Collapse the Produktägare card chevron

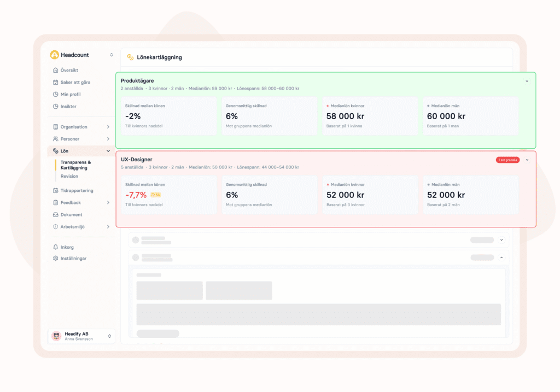[x=527, y=81]
